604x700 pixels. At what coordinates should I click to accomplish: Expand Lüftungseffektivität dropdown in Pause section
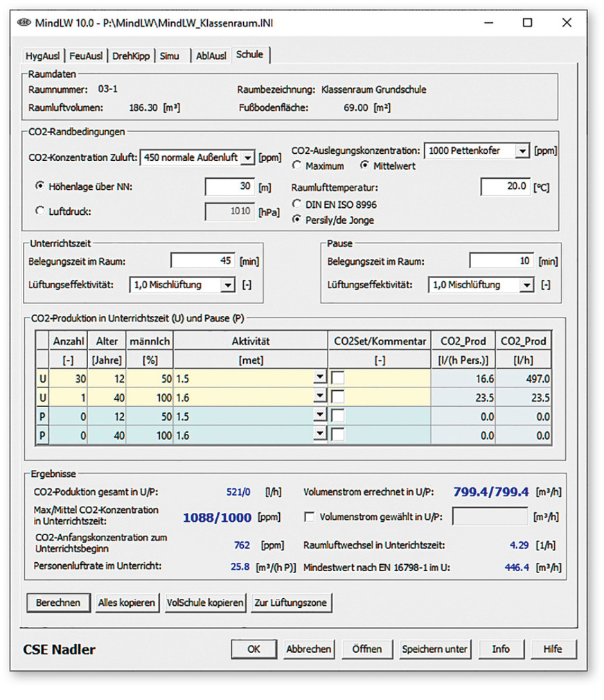click(528, 285)
